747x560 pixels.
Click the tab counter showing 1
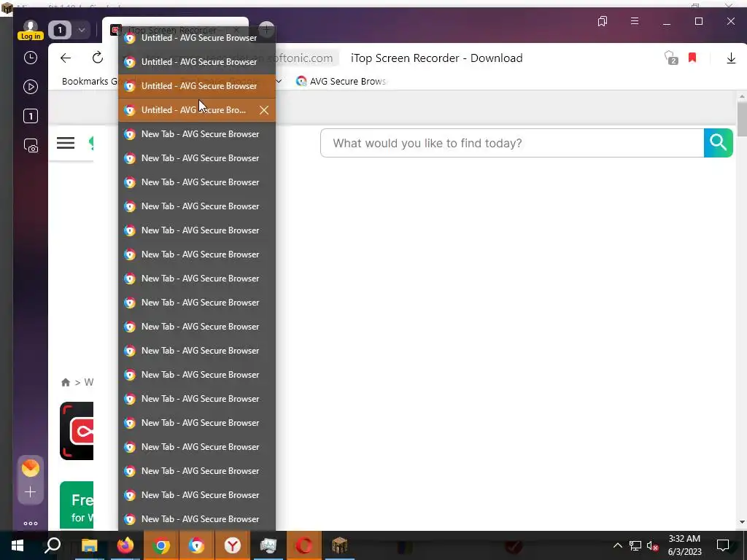(x=60, y=30)
